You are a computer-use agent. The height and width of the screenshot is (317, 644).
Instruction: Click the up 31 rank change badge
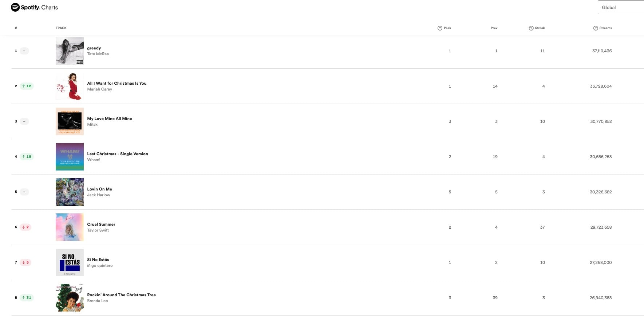(x=27, y=298)
